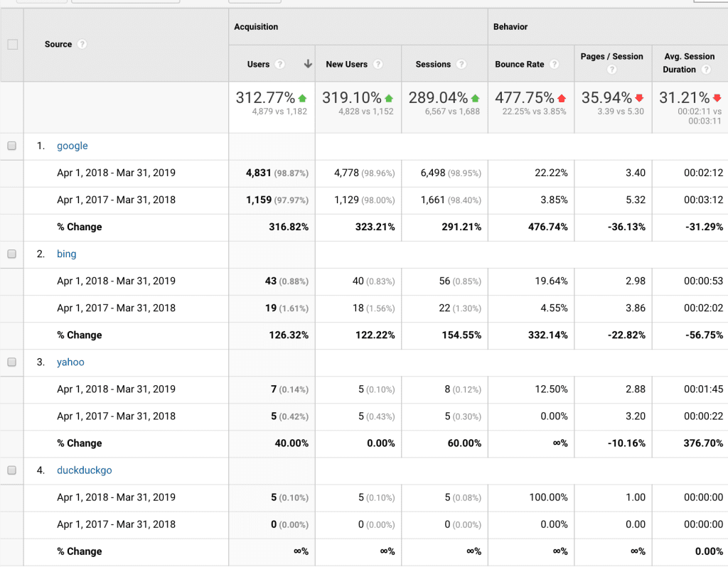728x567 pixels.
Task: Select summary text 22.25% vs 3.85%
Action: click(x=535, y=112)
